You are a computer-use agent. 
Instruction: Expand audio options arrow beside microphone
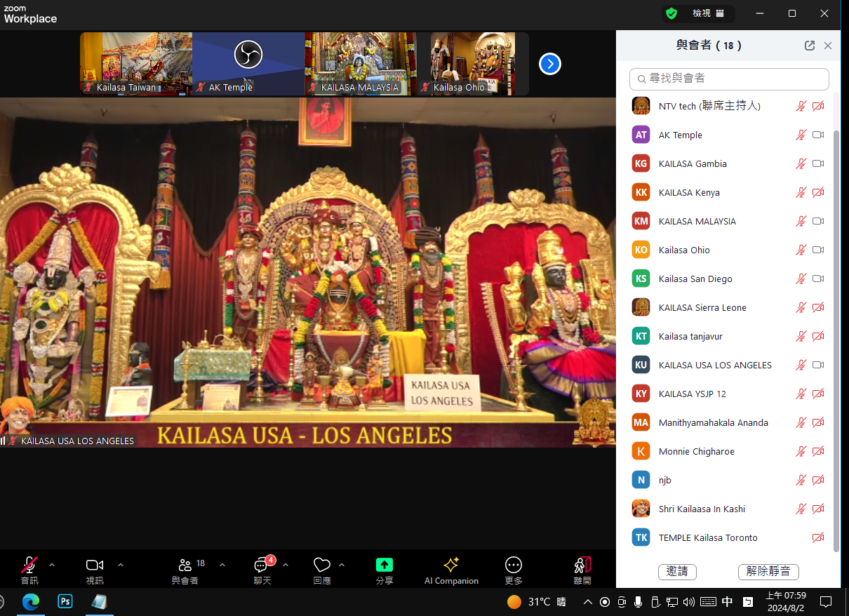52,565
